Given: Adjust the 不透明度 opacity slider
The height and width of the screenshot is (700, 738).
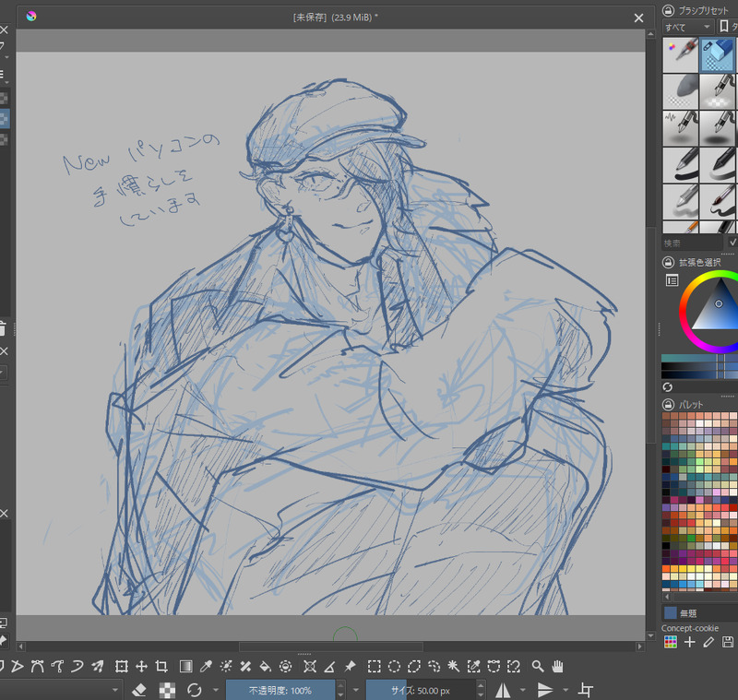Looking at the screenshot, I should click(x=280, y=690).
